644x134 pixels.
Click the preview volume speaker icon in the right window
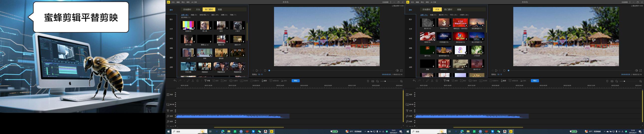636,70
